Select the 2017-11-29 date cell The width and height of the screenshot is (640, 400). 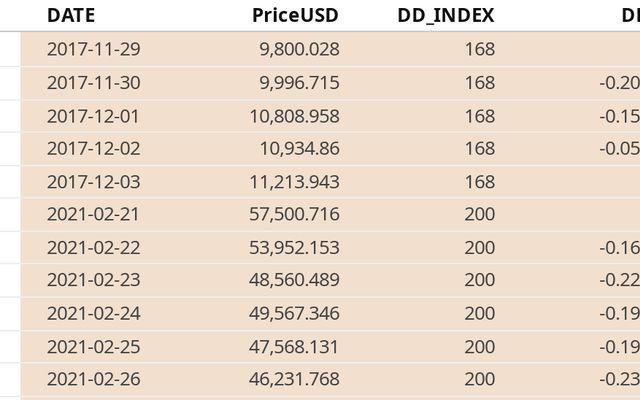tap(93, 49)
